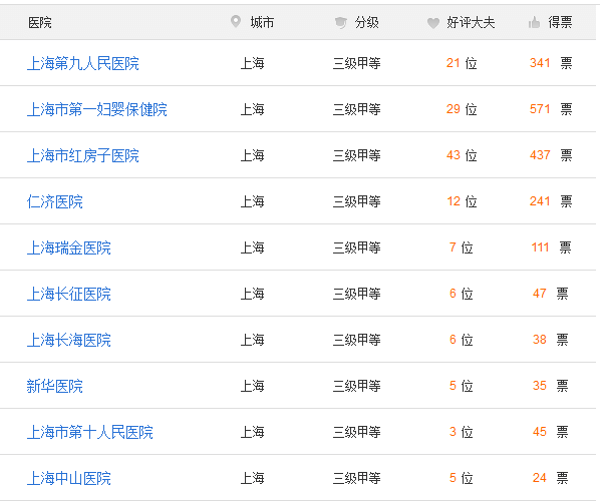
Task: Open the 上海市第十人民医院 link
Action: pos(90,432)
